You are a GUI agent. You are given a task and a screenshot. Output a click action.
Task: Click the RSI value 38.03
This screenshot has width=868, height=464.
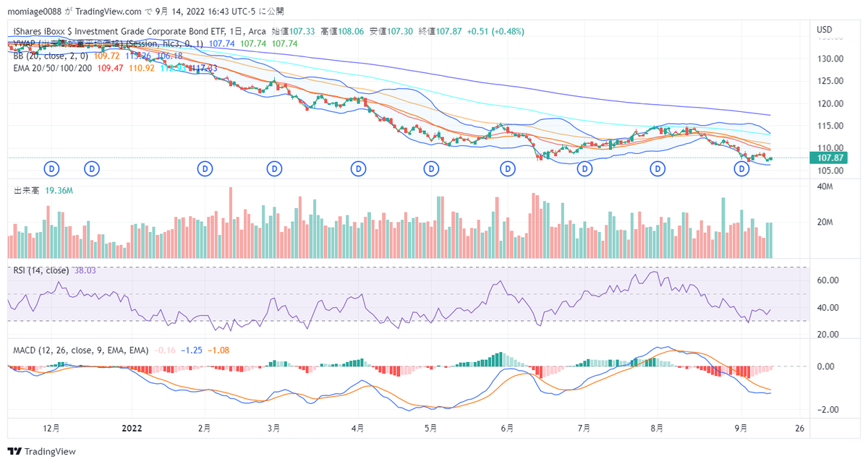click(x=85, y=270)
